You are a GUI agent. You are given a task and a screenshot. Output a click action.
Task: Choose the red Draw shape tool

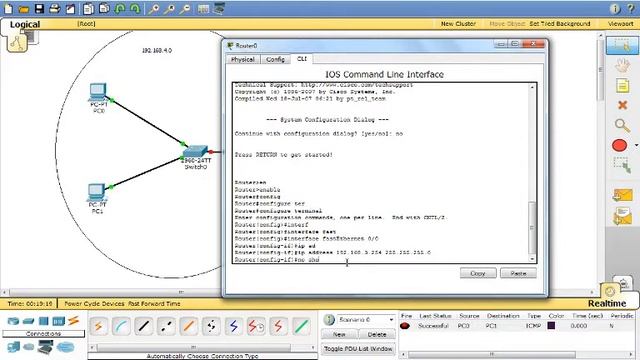pyautogui.click(x=620, y=145)
